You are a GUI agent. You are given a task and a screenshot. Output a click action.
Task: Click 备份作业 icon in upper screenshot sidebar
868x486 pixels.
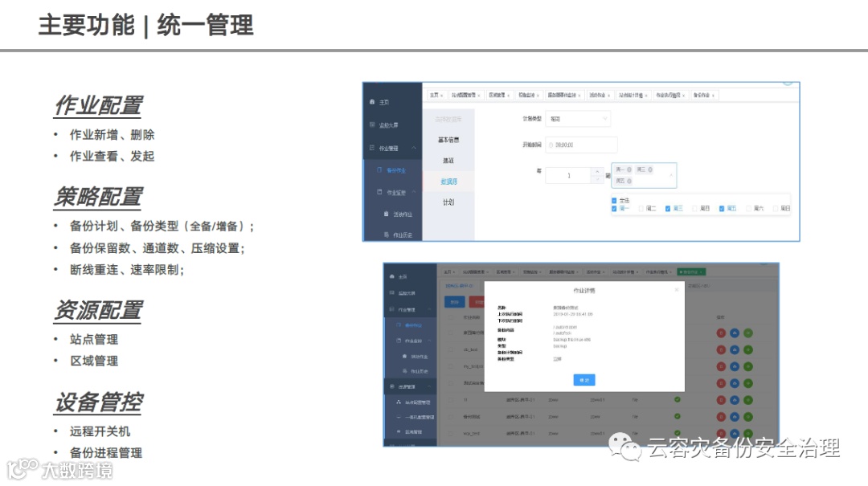pyautogui.click(x=379, y=170)
